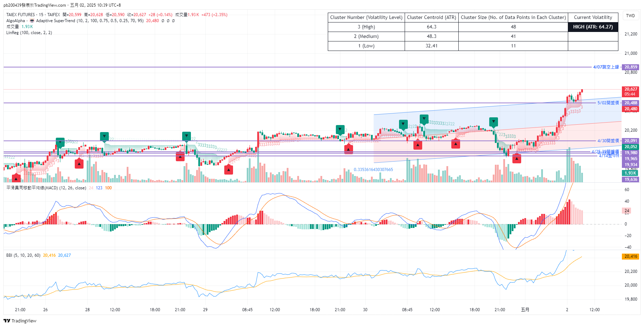Select the rightmost red buy-arrow marker

tap(517, 159)
